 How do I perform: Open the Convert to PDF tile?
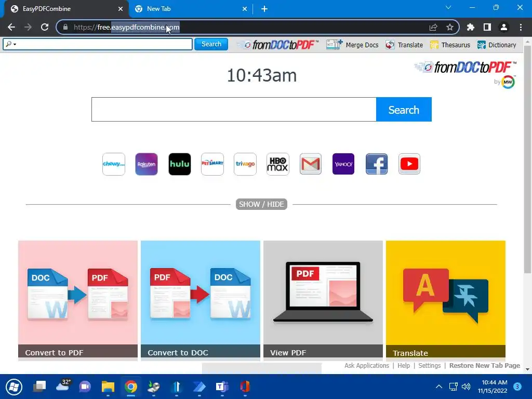[78, 299]
